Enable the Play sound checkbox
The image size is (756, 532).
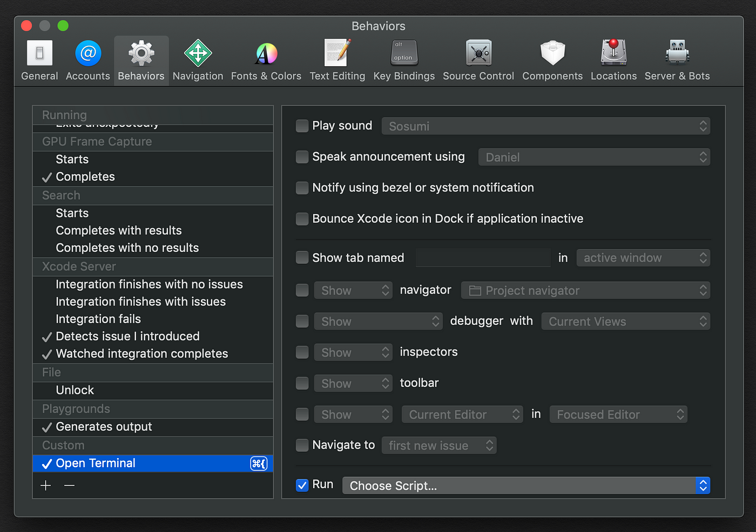pos(302,126)
